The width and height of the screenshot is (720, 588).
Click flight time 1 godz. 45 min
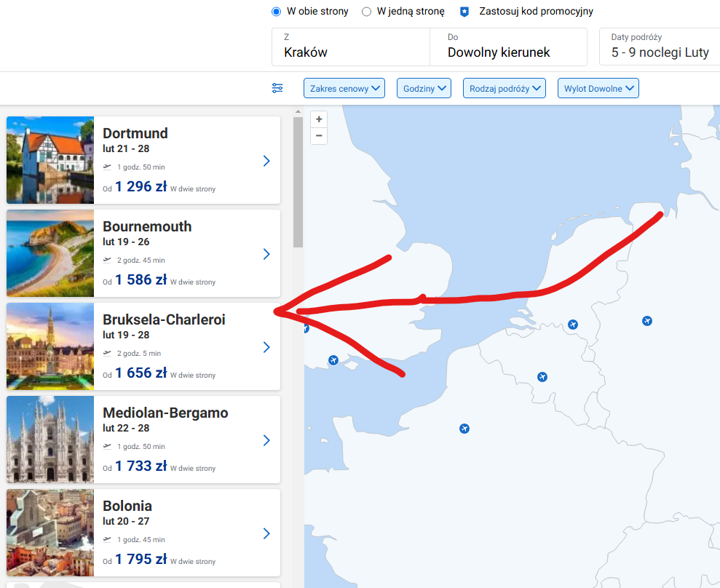coord(141,540)
